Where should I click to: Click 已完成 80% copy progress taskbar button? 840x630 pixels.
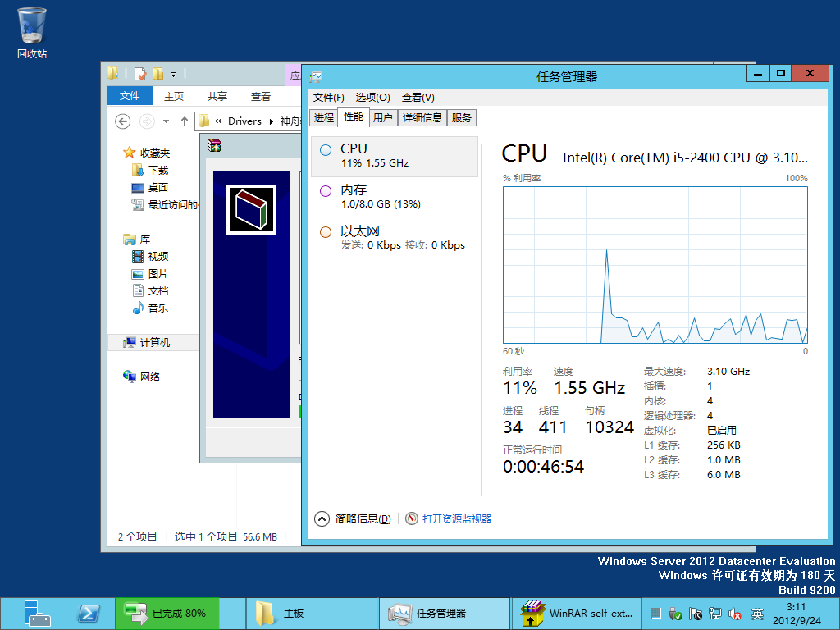pos(167,614)
